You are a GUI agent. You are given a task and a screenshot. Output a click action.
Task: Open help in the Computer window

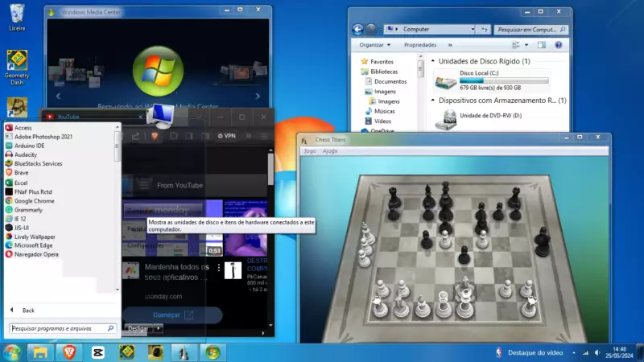(x=558, y=45)
